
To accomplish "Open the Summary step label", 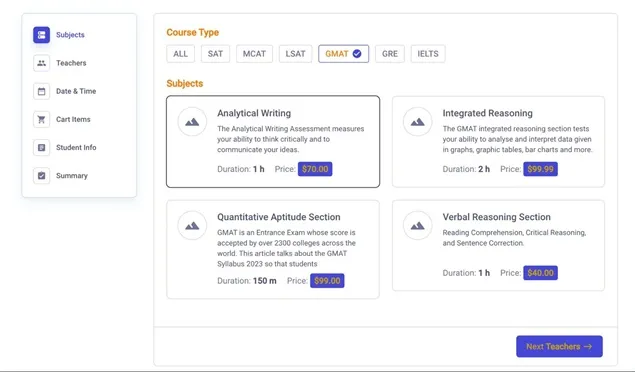I will [x=72, y=176].
